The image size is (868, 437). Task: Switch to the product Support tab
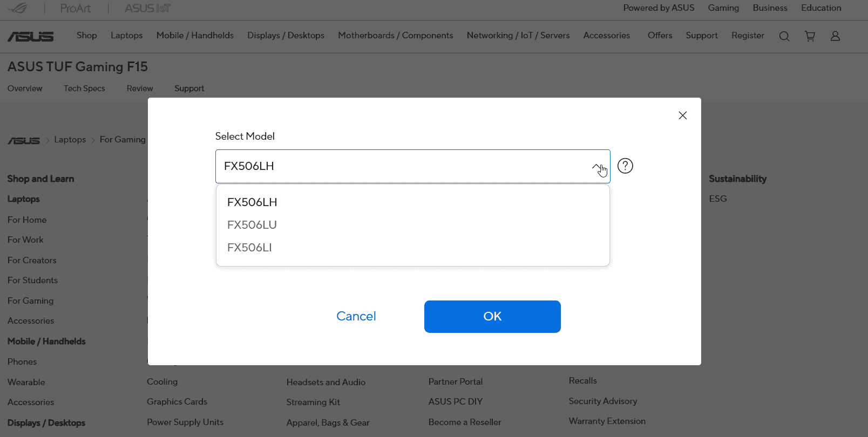click(x=189, y=88)
